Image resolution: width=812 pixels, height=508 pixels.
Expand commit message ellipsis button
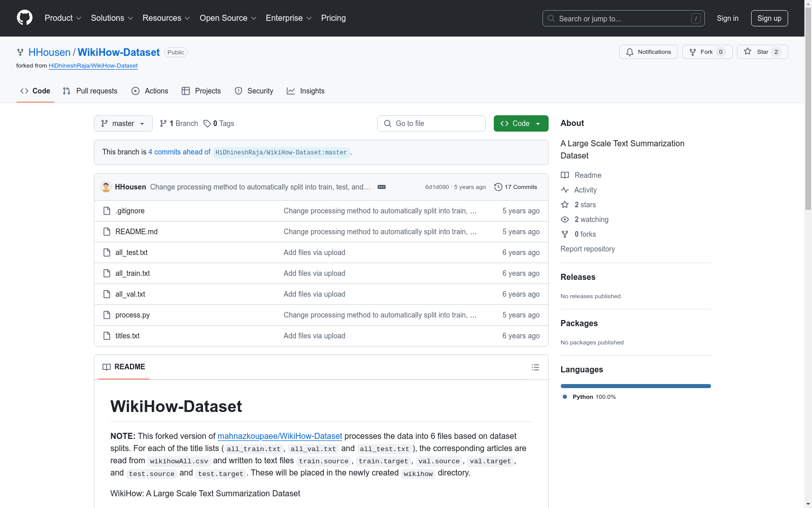pos(382,187)
